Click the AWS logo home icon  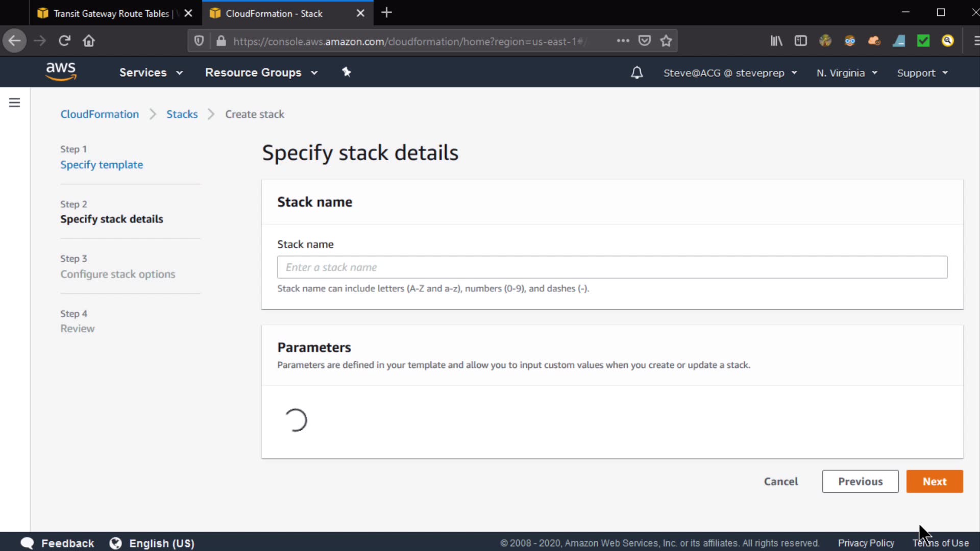point(61,72)
